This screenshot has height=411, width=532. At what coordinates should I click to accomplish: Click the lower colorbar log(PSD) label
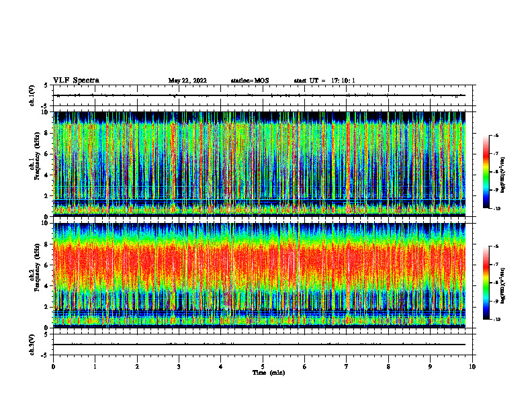coord(503,285)
